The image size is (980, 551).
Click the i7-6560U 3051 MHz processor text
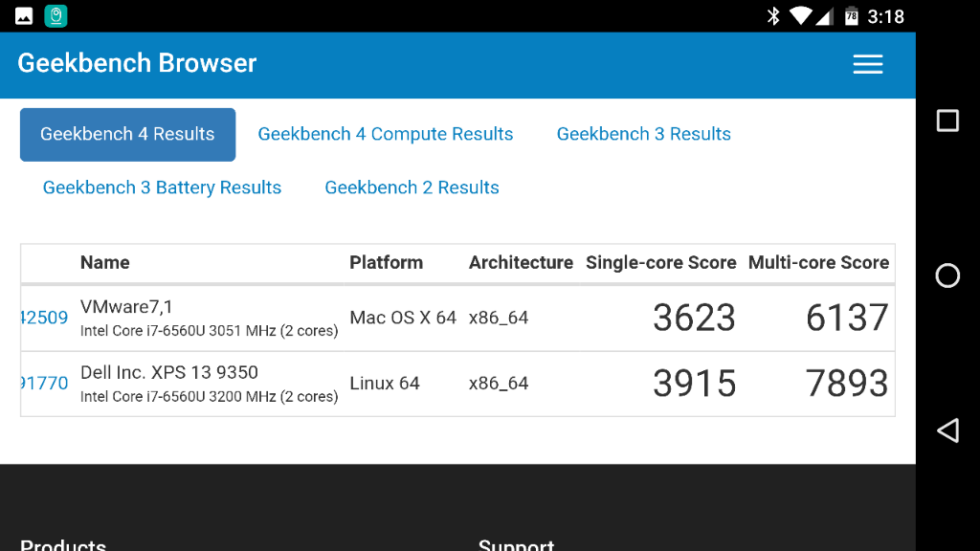tap(209, 330)
